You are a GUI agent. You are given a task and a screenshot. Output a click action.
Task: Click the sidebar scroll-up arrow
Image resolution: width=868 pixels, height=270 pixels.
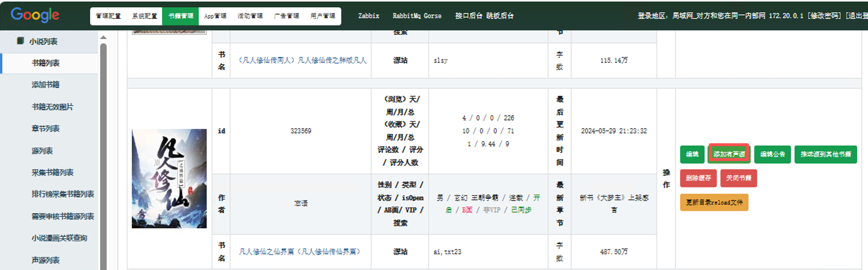[103, 37]
